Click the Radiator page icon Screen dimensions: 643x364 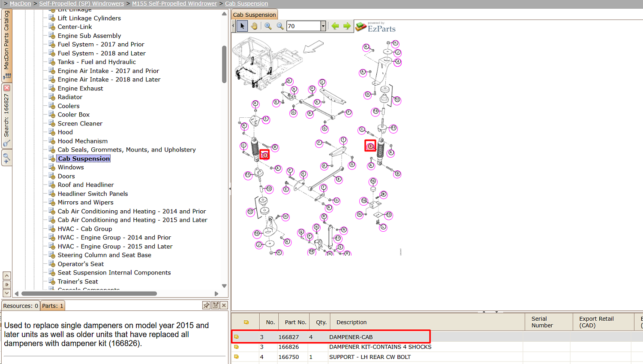[52, 97]
